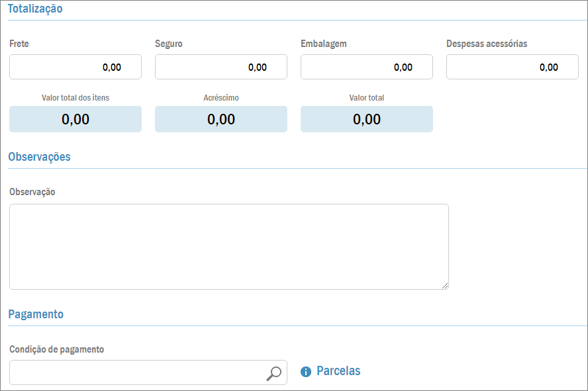Screen dimensions: 588x391
Task: Click the Frete field label
Action: [19, 44]
